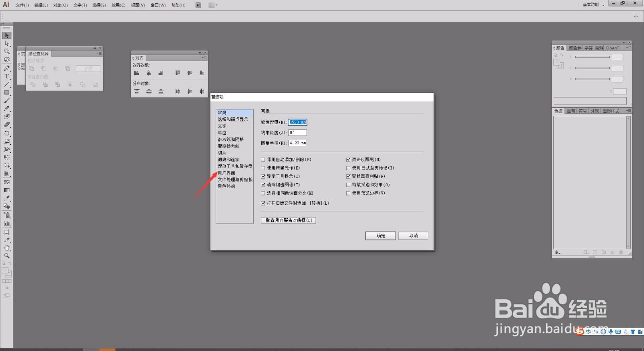The height and width of the screenshot is (351, 644).
Task: Open the Color panel flyout menu
Action: 628,48
